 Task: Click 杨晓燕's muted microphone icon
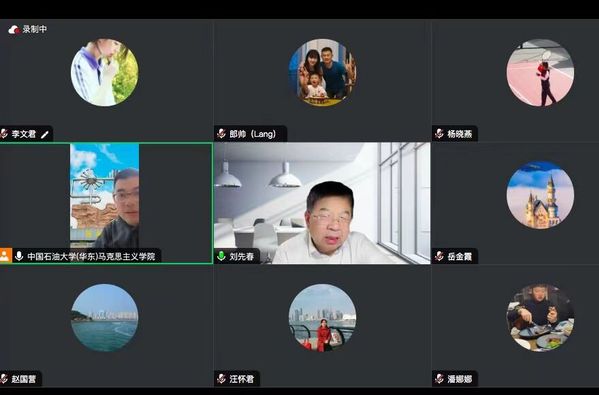440,134
